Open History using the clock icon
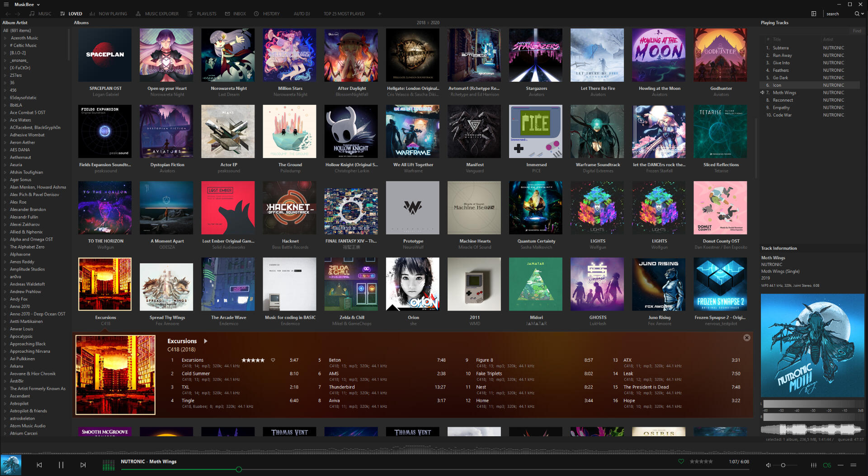This screenshot has height=476, width=868. pyautogui.click(x=256, y=14)
